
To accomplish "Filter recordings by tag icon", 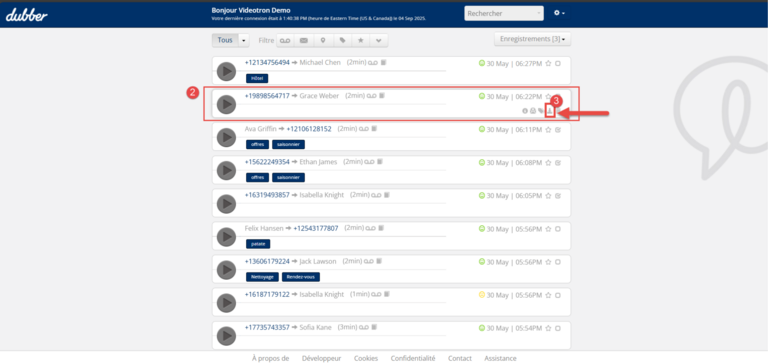I will click(x=342, y=41).
